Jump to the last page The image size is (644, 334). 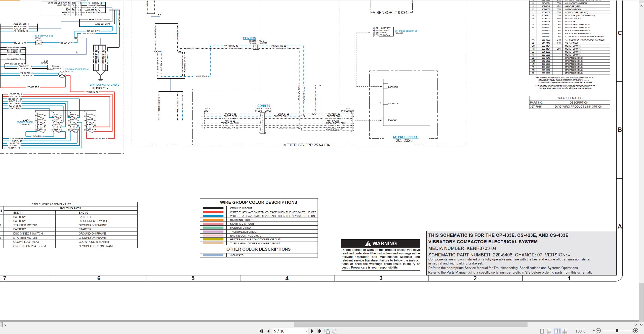pos(319,331)
